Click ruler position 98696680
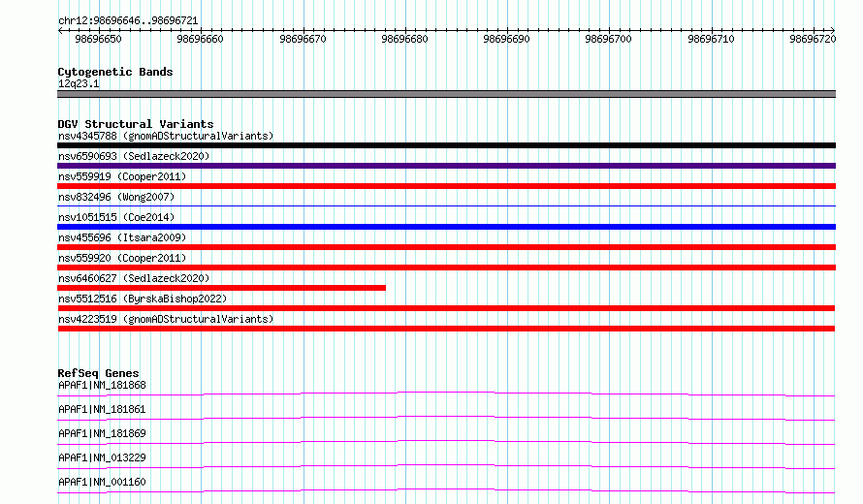Image resolution: width=863 pixels, height=504 pixels. click(x=404, y=39)
